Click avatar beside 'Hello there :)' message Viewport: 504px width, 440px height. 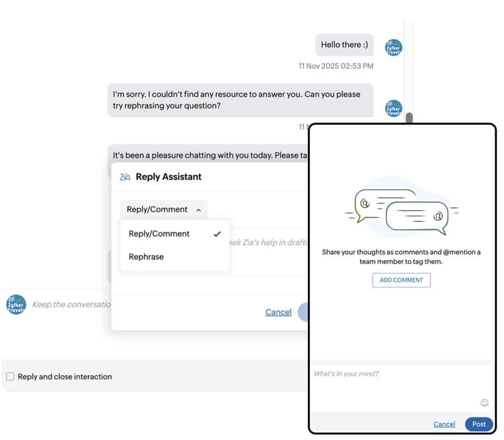click(394, 48)
